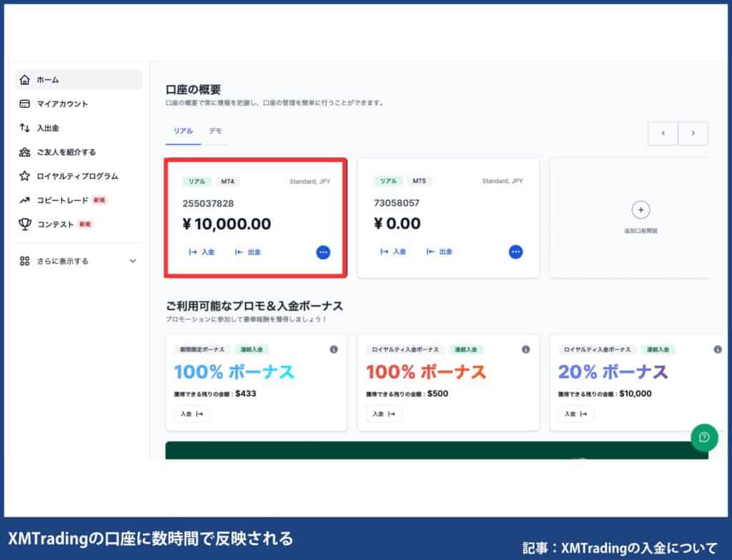Click the ¥ 10,000.00 balance
This screenshot has width=732, height=560.
(x=227, y=224)
